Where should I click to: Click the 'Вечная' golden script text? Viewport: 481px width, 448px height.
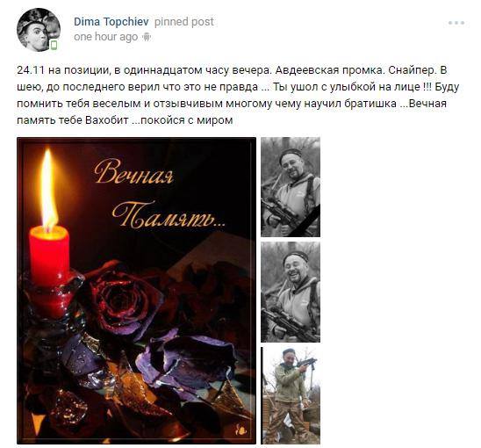pos(133,172)
